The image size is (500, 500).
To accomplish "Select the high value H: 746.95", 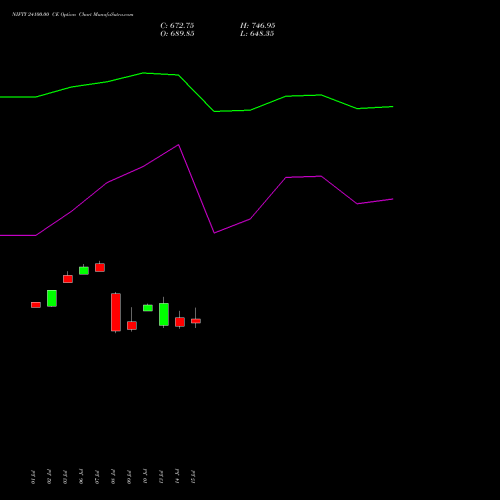I will [257, 26].
